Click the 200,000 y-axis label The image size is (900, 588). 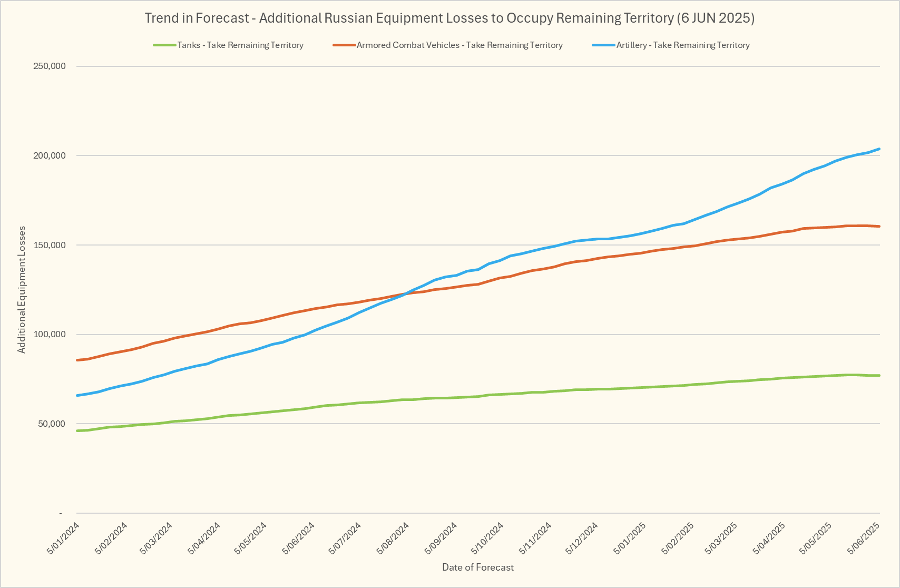(48, 156)
